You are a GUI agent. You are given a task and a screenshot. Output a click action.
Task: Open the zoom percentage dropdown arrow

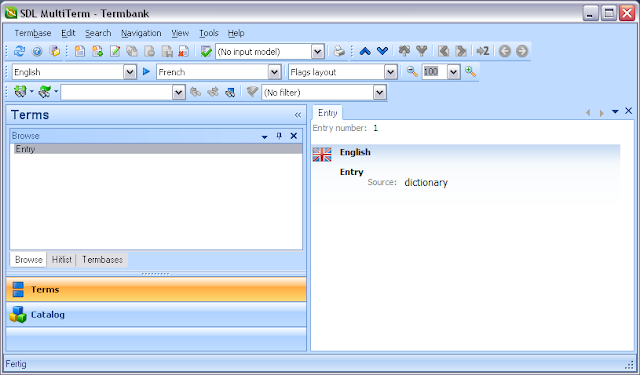coord(453,72)
